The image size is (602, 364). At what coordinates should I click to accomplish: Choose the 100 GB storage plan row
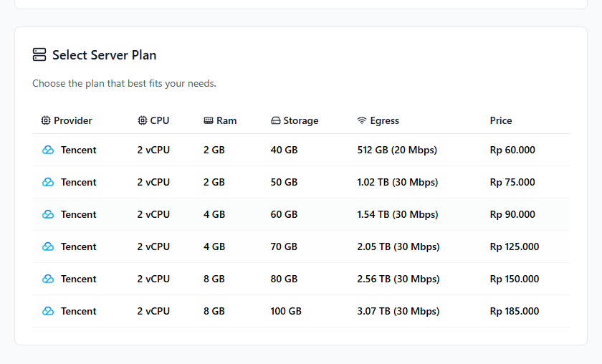click(301, 311)
